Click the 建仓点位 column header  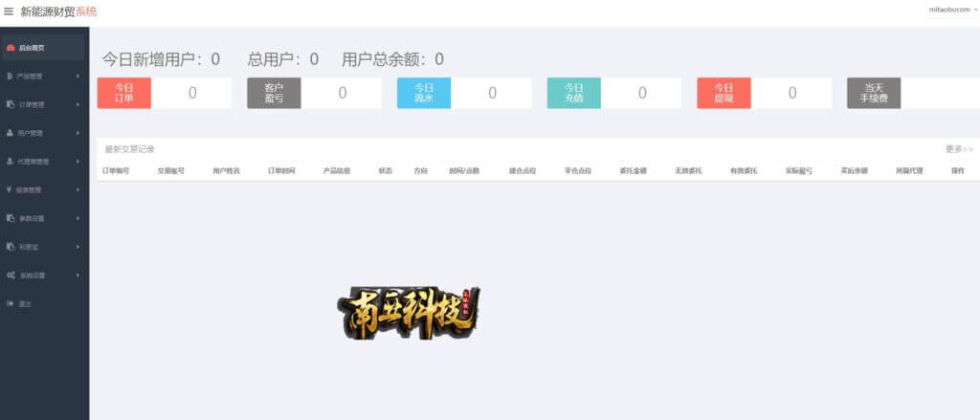tap(523, 170)
